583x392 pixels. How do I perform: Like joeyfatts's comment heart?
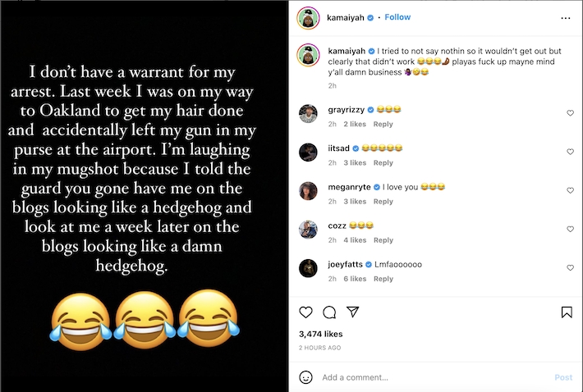[570, 267]
